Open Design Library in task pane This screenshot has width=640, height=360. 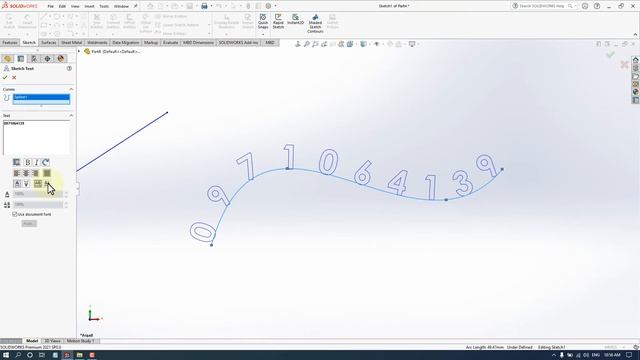[x=636, y=68]
